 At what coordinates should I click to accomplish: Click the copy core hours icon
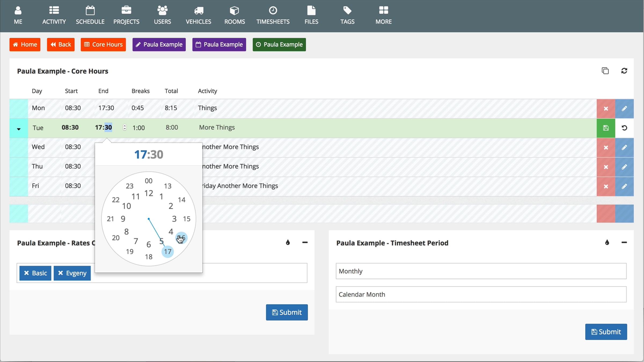605,71
